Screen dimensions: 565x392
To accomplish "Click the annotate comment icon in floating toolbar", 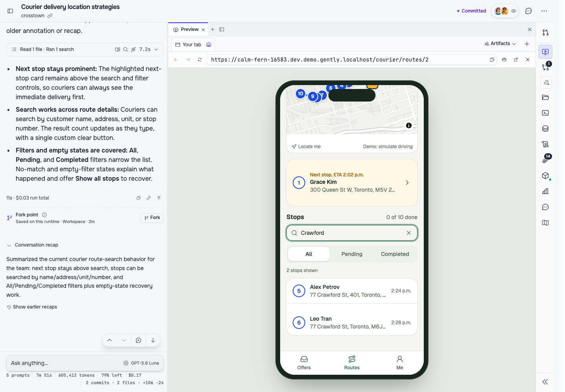I will tap(139, 340).
